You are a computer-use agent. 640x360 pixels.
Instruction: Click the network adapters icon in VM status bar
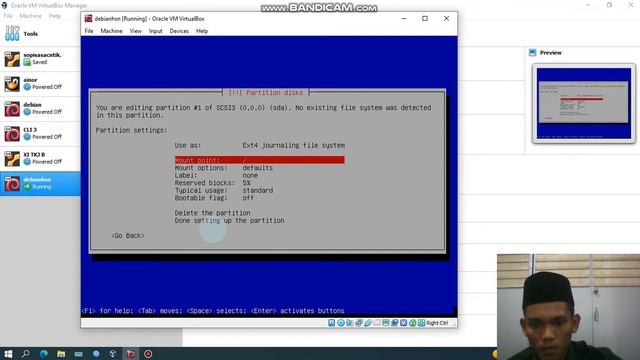[358, 323]
